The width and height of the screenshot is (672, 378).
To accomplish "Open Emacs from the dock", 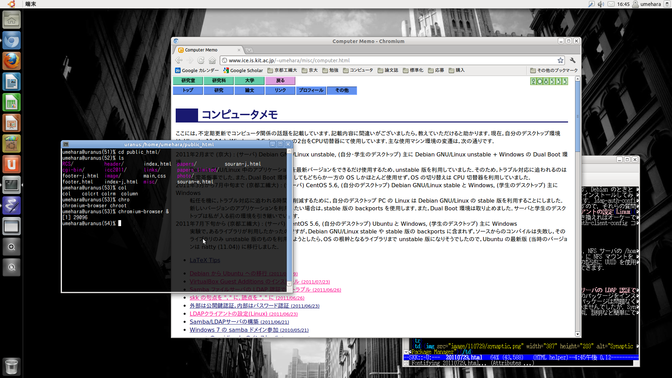I will point(12,205).
